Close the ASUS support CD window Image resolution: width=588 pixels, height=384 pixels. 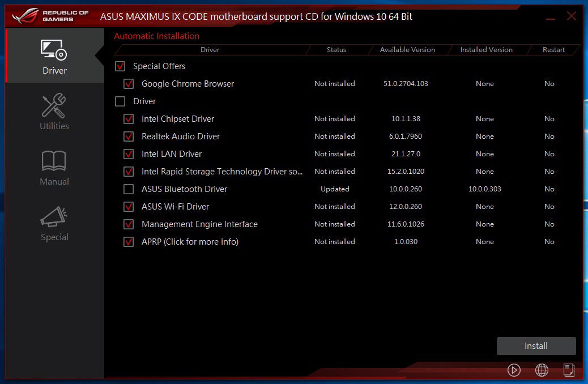pos(571,16)
